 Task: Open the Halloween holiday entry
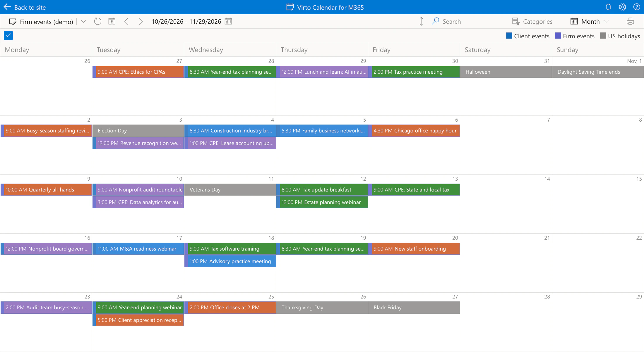tap(506, 72)
